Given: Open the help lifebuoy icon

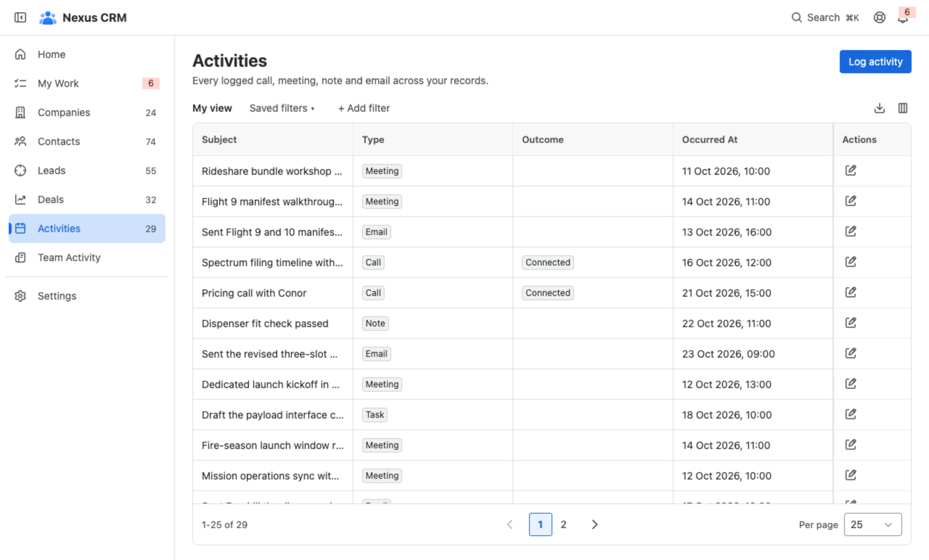Looking at the screenshot, I should click(879, 17).
